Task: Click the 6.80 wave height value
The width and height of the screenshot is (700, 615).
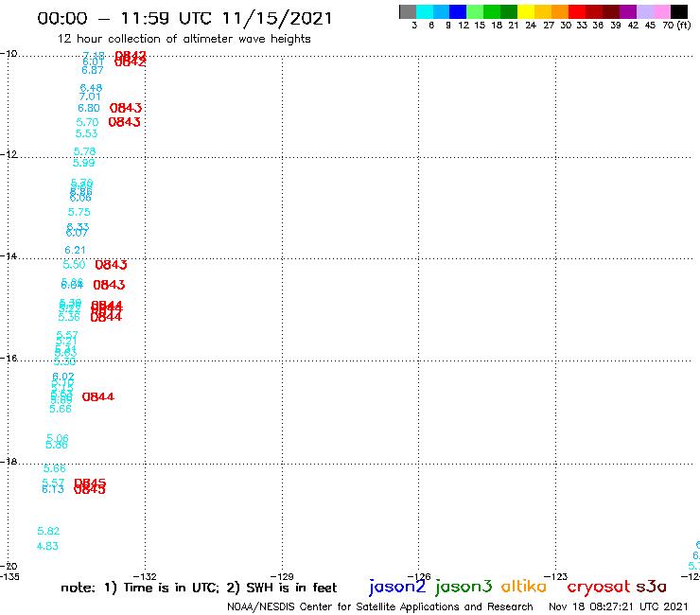Action: pos(88,108)
